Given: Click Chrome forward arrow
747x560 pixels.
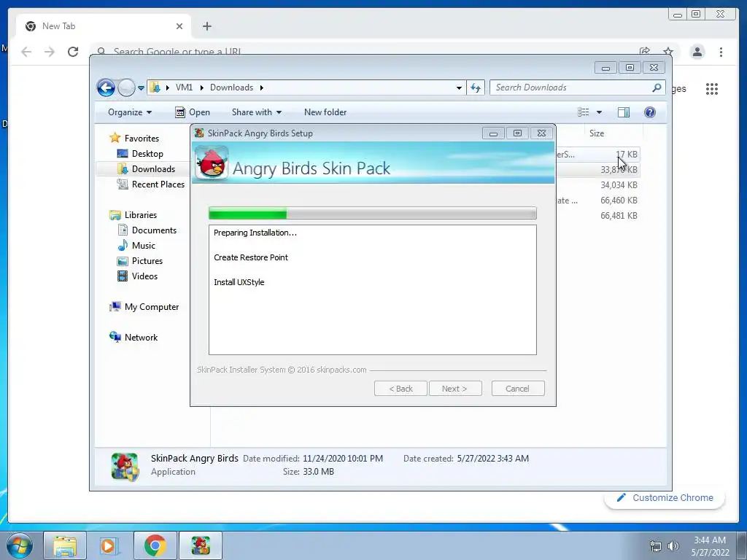Looking at the screenshot, I should pos(50,52).
